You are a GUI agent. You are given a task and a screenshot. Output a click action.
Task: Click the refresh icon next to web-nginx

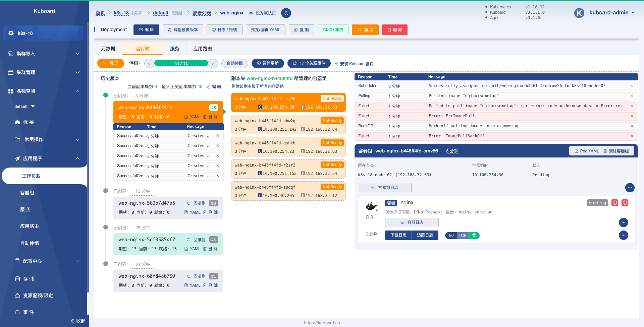[286, 13]
